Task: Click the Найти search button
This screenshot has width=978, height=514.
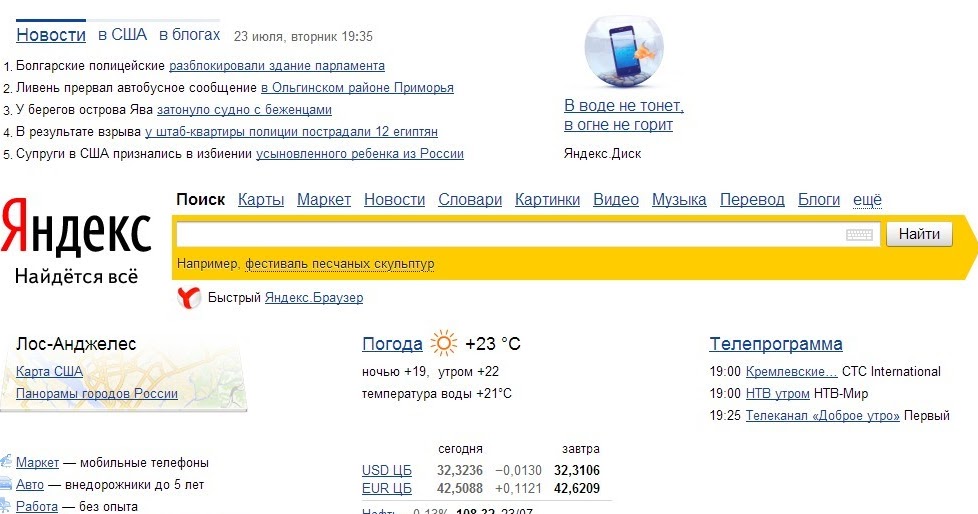Action: (919, 235)
